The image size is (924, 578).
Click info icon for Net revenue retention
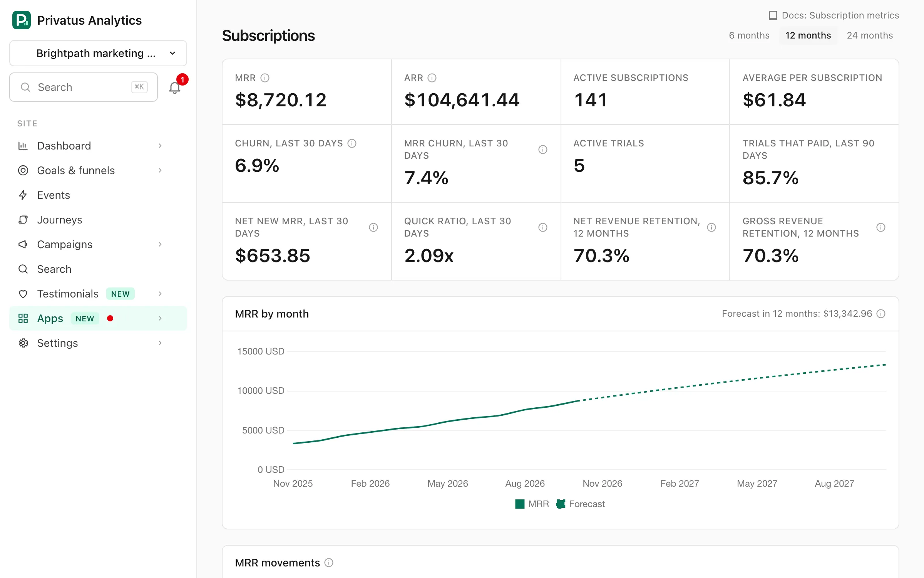pos(711,227)
